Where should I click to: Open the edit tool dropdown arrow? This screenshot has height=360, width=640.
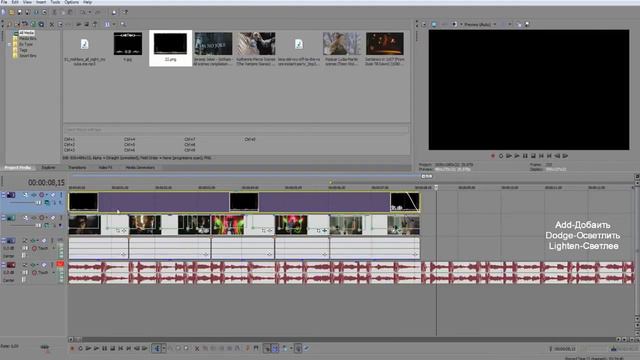pyautogui.click(x=164, y=349)
